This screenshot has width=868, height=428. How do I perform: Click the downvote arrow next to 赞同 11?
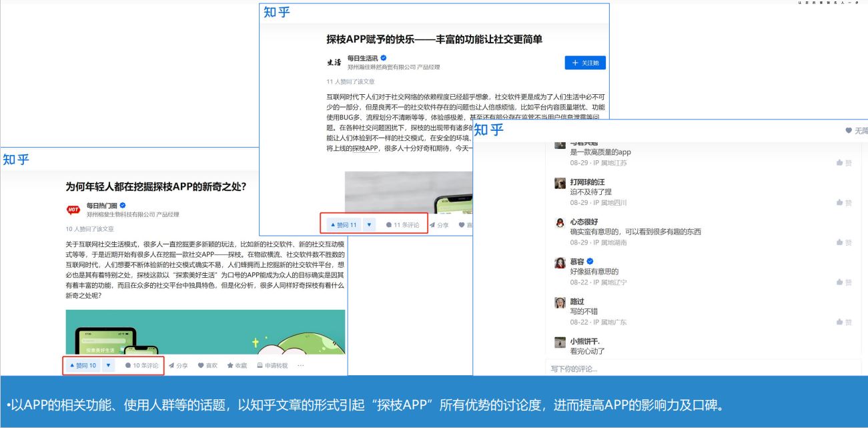point(369,225)
